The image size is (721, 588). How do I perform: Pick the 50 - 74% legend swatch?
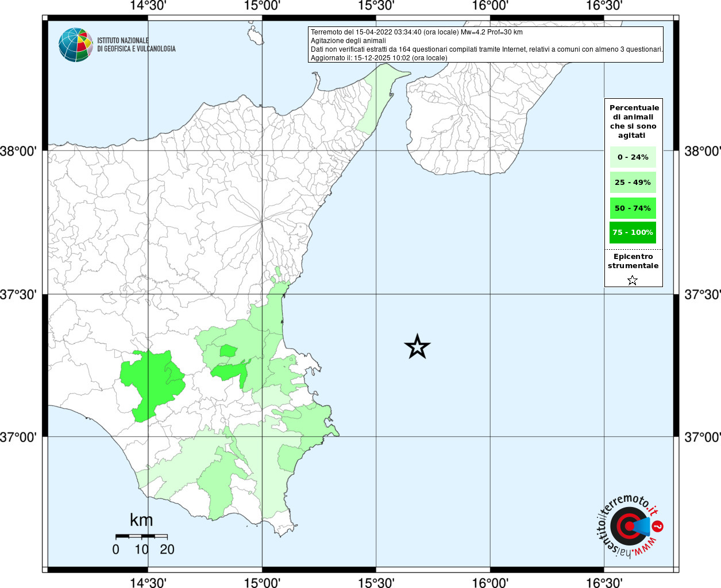pyautogui.click(x=633, y=208)
